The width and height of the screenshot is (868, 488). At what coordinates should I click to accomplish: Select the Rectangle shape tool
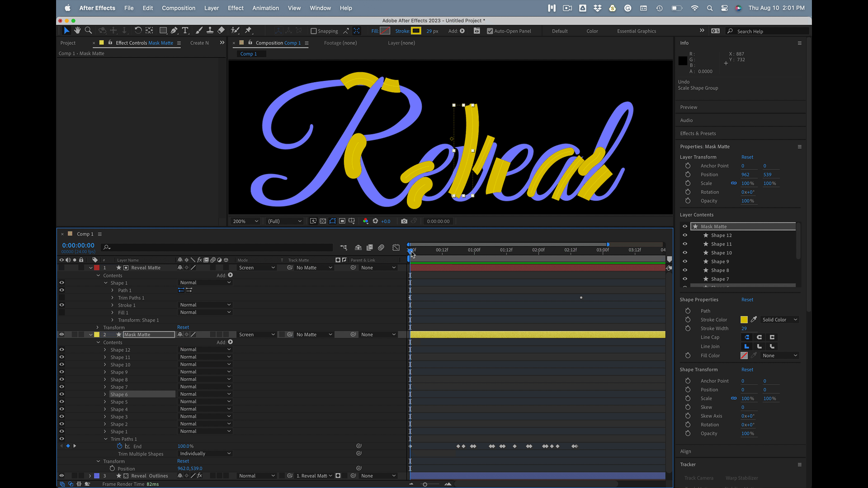coord(163,30)
